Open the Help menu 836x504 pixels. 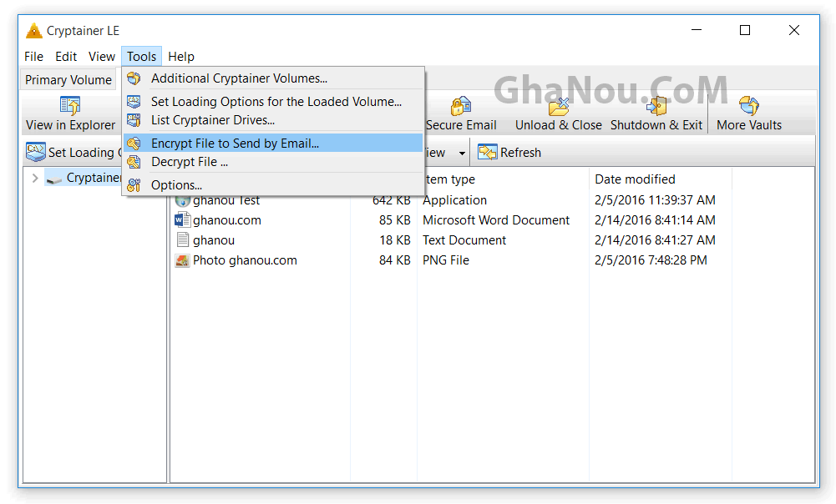pyautogui.click(x=181, y=57)
